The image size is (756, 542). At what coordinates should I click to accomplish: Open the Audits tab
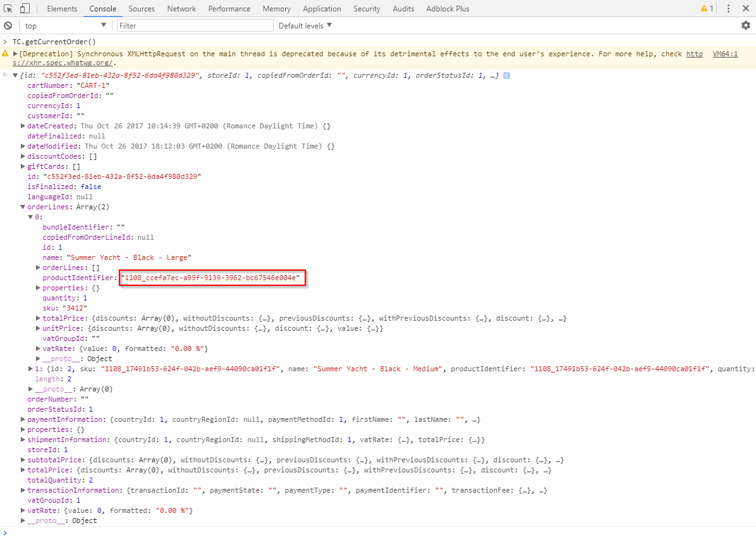coord(403,9)
